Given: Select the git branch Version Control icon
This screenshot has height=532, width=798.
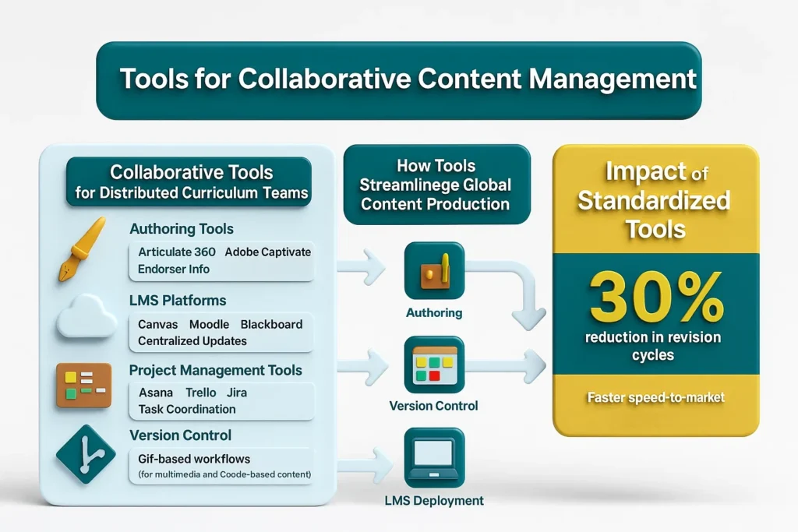Looking at the screenshot, I should point(86,453).
